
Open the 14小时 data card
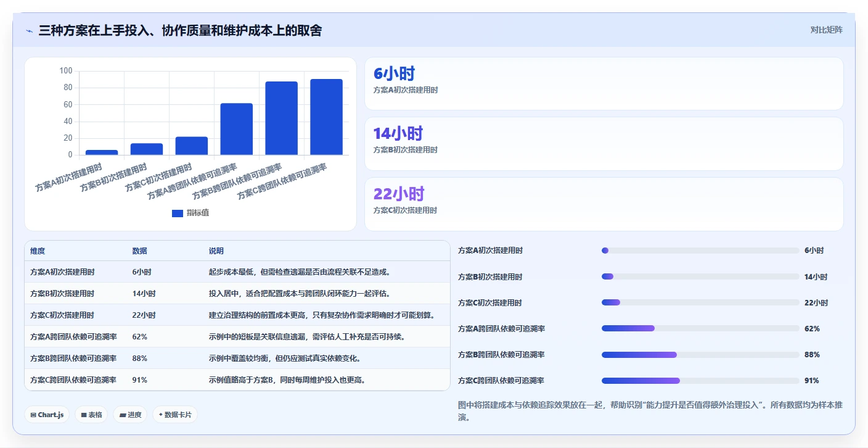coord(604,144)
